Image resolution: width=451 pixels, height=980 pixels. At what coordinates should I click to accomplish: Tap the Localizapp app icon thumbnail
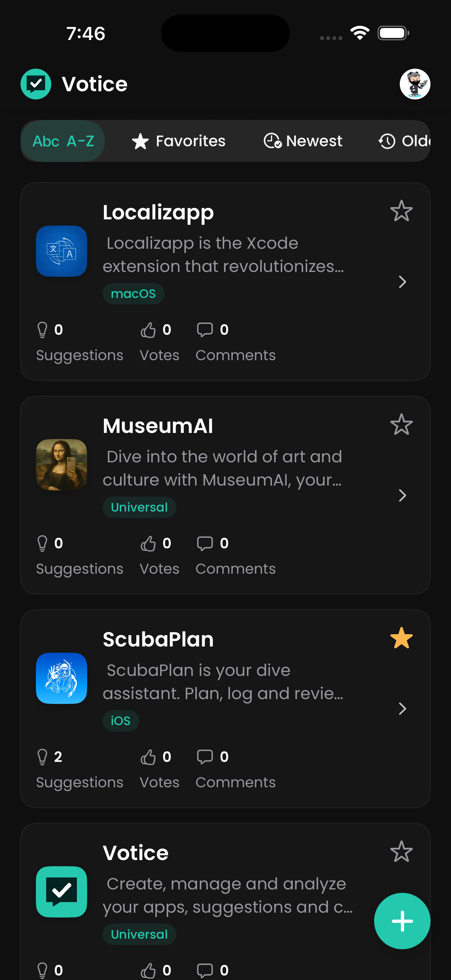coord(61,251)
